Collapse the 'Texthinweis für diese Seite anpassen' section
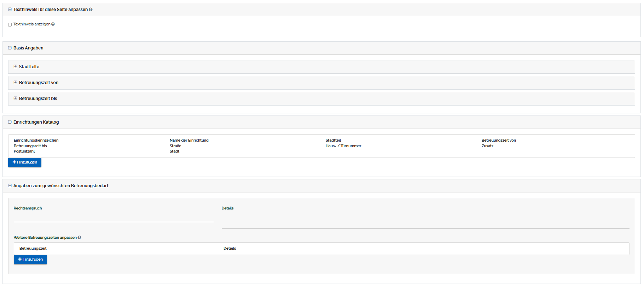Viewport: 644px width, 285px height. [x=10, y=10]
